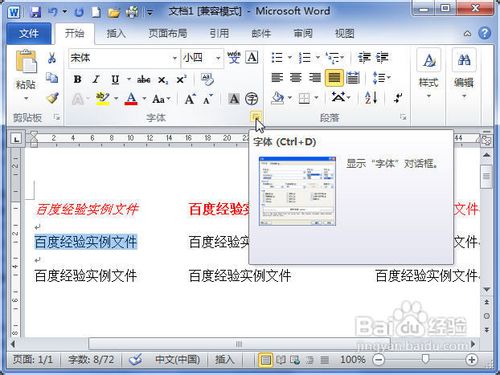Viewport: 500px width, 375px height.
Task: Switch to the 审阅 ribbon tab
Action: pyautogui.click(x=303, y=33)
